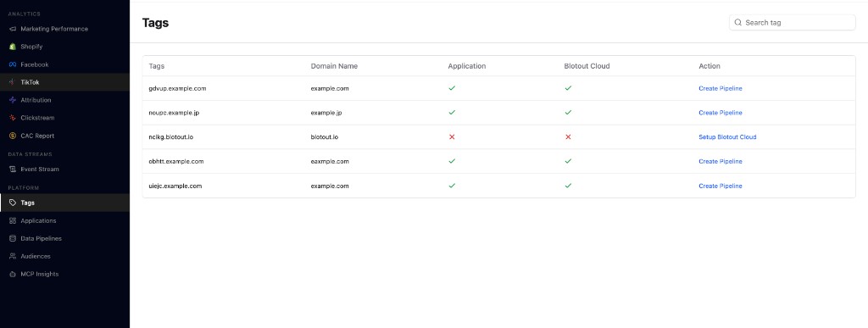Click Application checkmark for gdvup.example.com

pos(452,88)
